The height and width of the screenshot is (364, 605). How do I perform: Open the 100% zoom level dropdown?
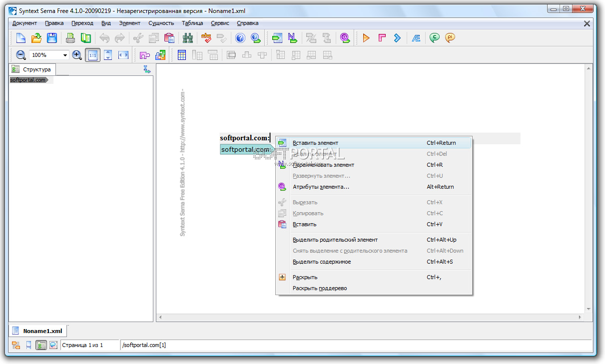(x=65, y=55)
